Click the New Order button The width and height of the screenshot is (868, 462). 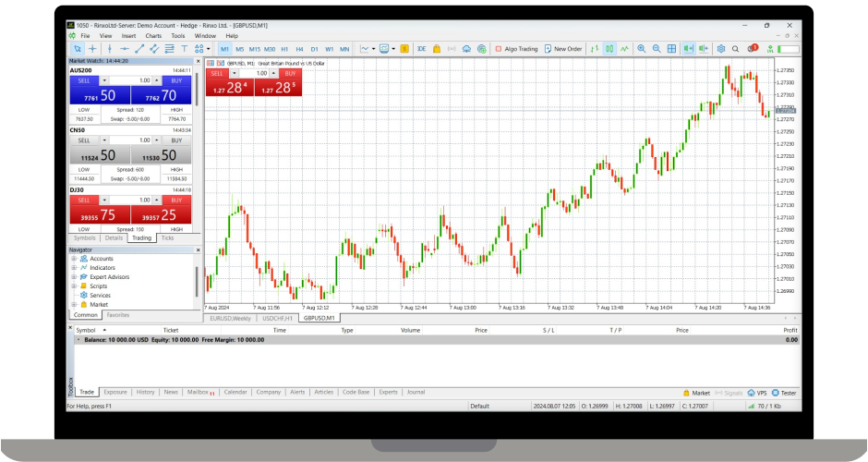click(563, 48)
